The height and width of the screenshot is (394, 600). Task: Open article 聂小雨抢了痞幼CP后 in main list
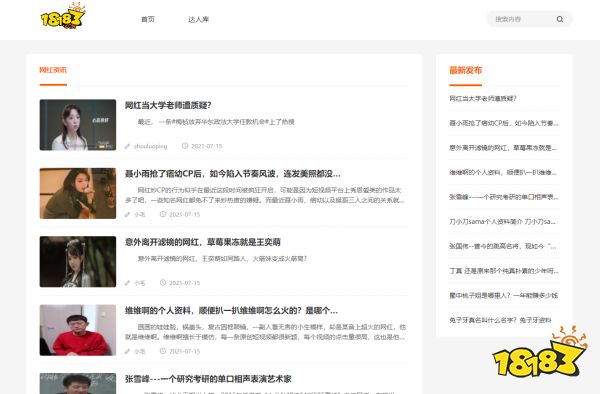tap(232, 174)
